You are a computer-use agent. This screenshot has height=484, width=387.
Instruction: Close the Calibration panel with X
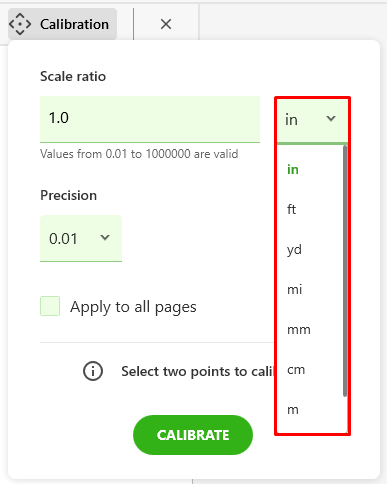pyautogui.click(x=166, y=24)
